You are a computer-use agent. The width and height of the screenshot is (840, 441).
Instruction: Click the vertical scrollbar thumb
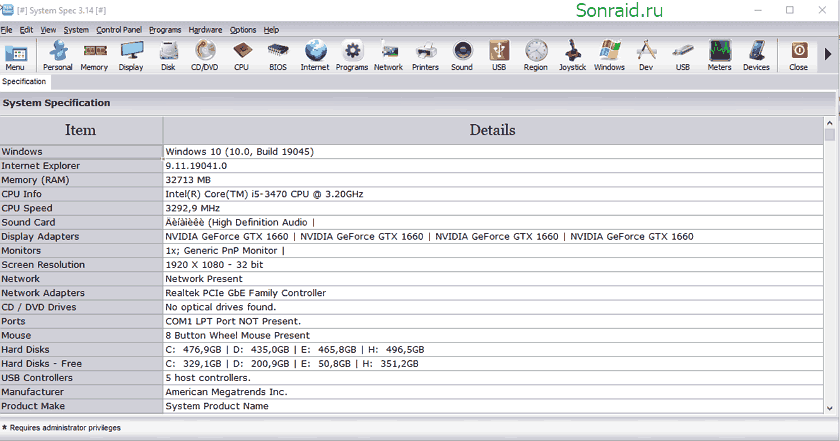pyautogui.click(x=830, y=134)
